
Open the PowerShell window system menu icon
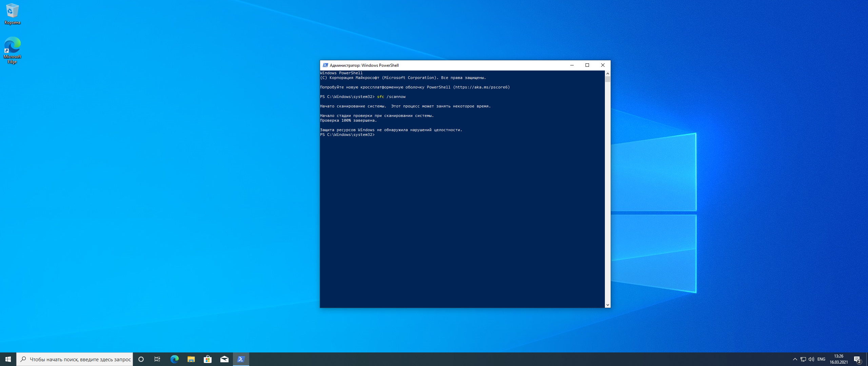pos(325,65)
